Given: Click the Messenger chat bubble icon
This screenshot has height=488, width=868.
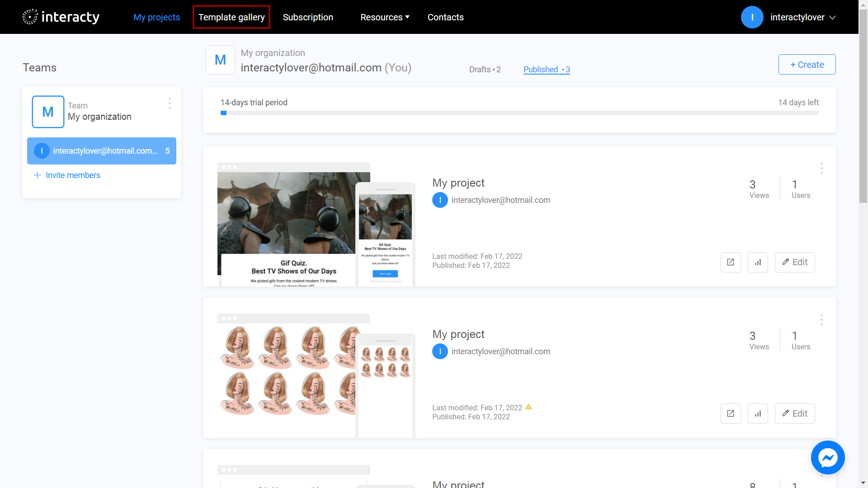Looking at the screenshot, I should (x=827, y=458).
